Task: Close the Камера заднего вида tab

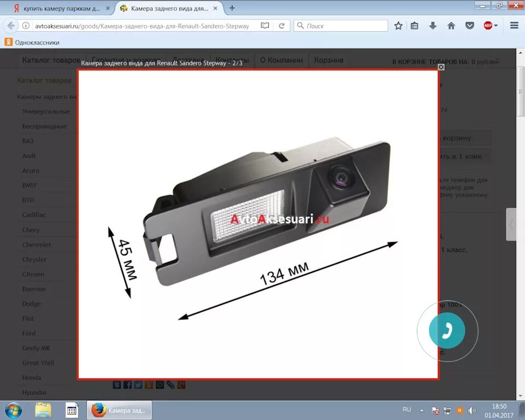Action: point(215,8)
